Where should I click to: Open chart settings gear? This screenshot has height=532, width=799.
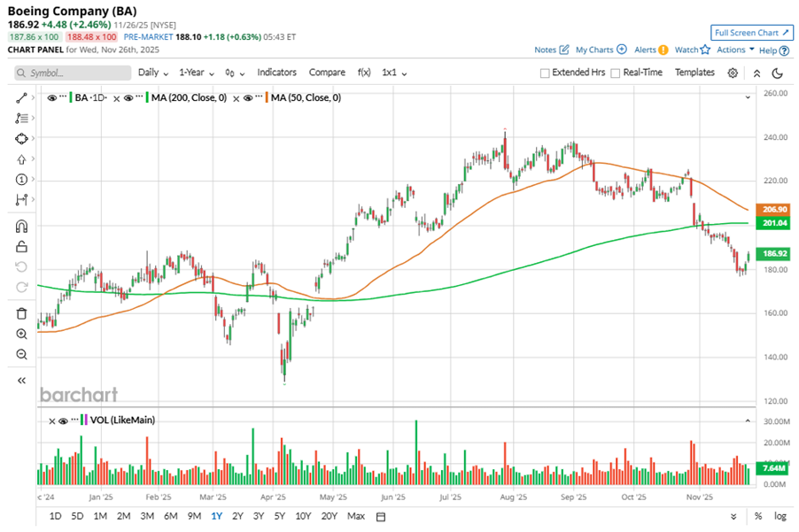(733, 73)
